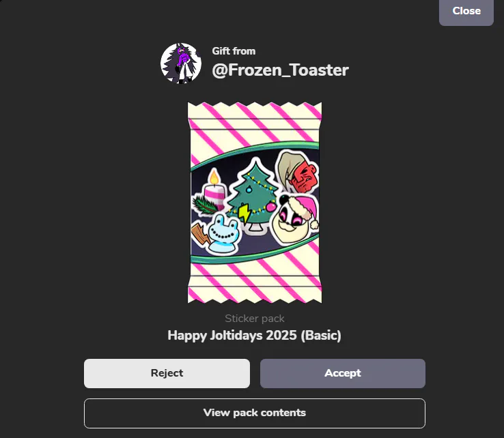Click Frozen_Toaster's profile avatar
The height and width of the screenshot is (438, 504).
pyautogui.click(x=181, y=63)
